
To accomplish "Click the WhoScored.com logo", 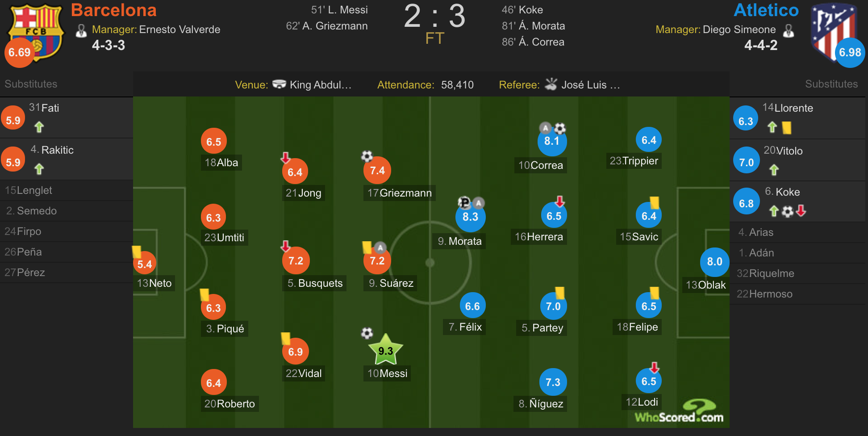I will 679,411.
